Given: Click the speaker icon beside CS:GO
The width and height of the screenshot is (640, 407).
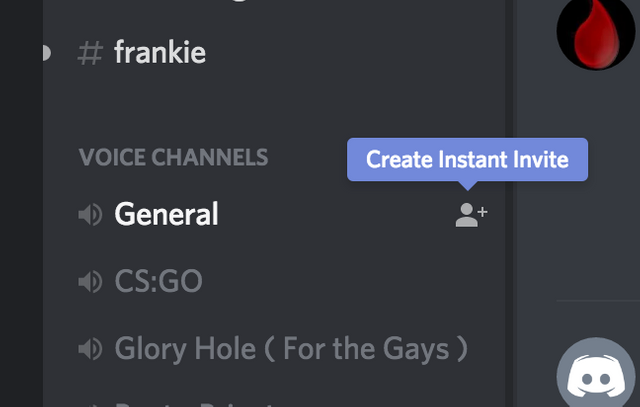Looking at the screenshot, I should pos(90,282).
